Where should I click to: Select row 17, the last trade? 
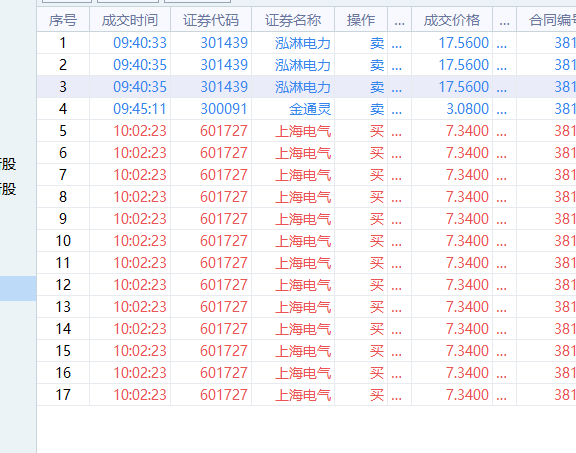click(x=306, y=395)
